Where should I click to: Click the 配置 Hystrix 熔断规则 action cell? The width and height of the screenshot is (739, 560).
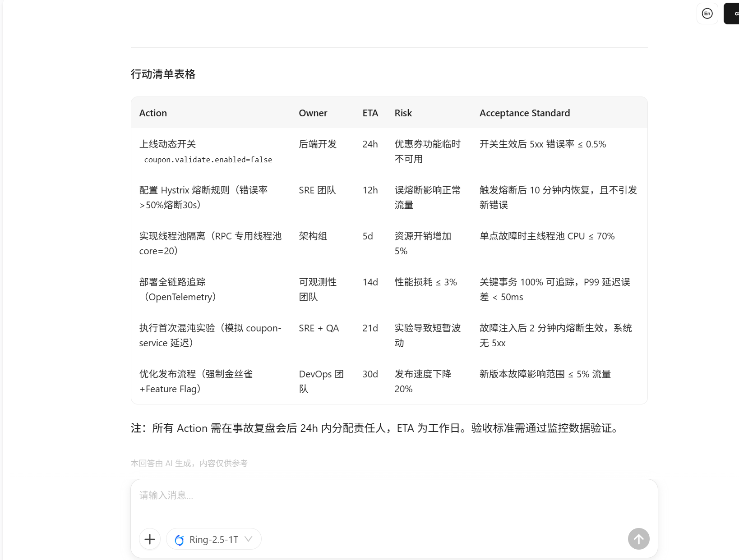pyautogui.click(x=203, y=197)
